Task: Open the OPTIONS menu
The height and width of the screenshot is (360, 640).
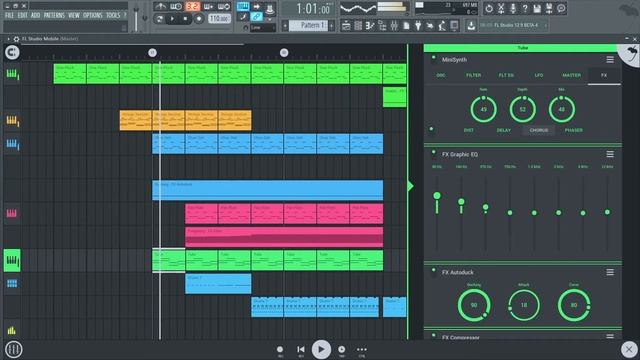Action: pos(93,16)
